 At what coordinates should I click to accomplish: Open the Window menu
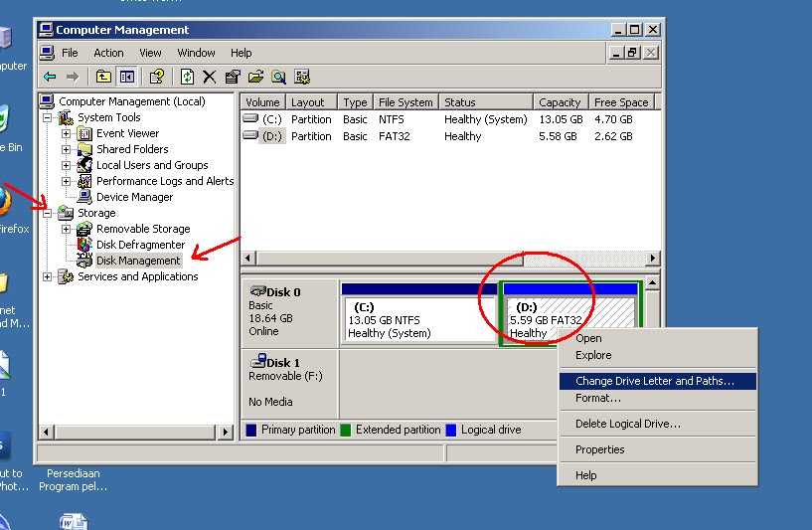(196, 53)
